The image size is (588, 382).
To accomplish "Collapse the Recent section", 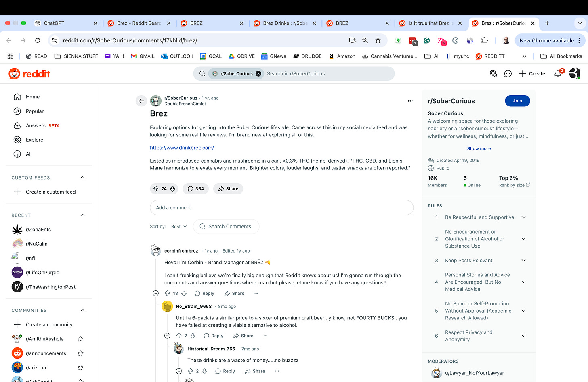I will (83, 215).
